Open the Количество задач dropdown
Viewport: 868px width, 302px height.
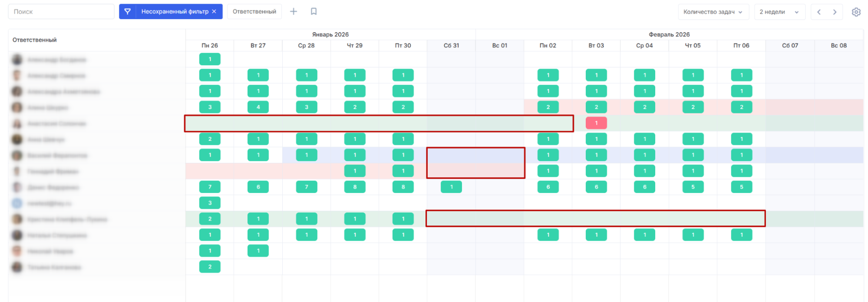tap(713, 12)
